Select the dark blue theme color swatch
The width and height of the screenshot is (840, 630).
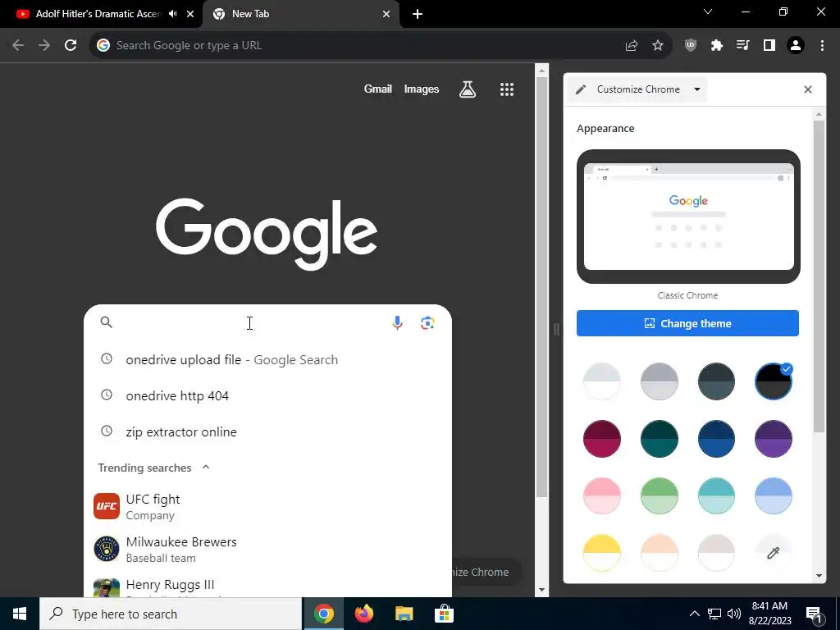716,439
